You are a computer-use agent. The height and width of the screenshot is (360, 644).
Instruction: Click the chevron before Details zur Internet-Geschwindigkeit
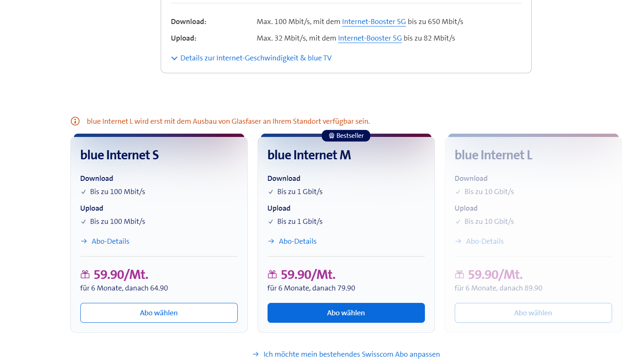point(174,58)
